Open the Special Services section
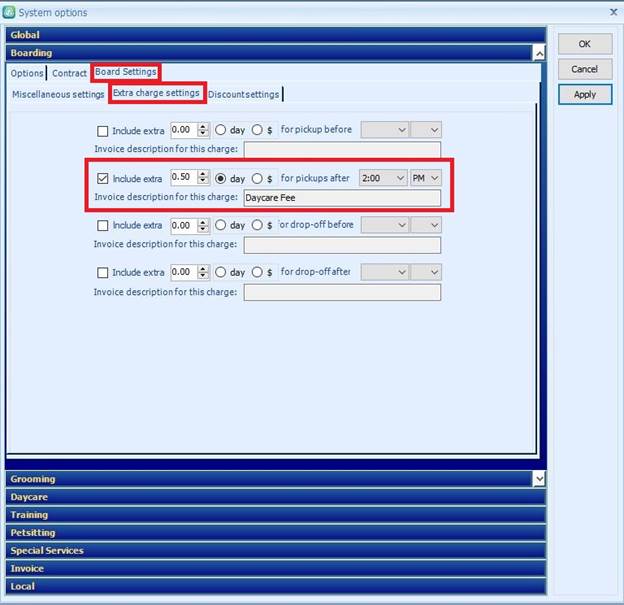The width and height of the screenshot is (624, 605). pos(275,551)
